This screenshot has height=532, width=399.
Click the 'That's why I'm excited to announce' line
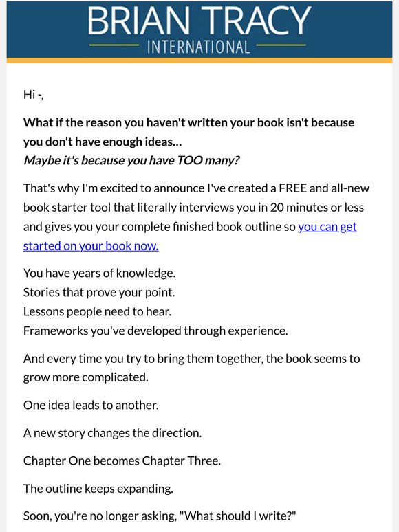196,188
